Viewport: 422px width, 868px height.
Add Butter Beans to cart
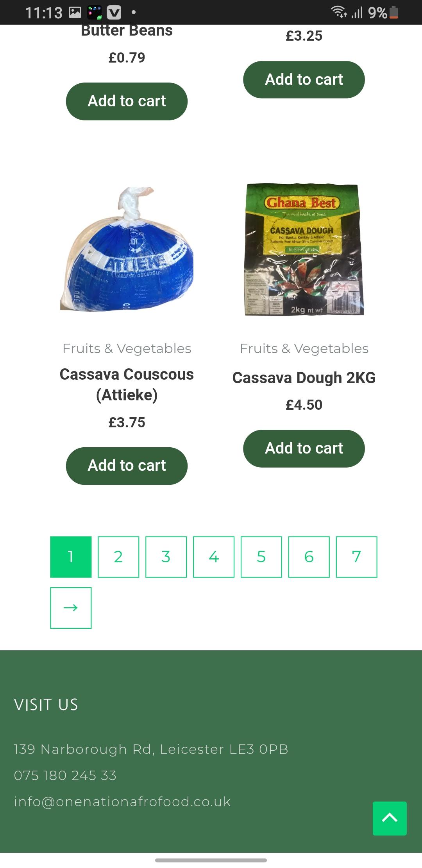pos(127,101)
